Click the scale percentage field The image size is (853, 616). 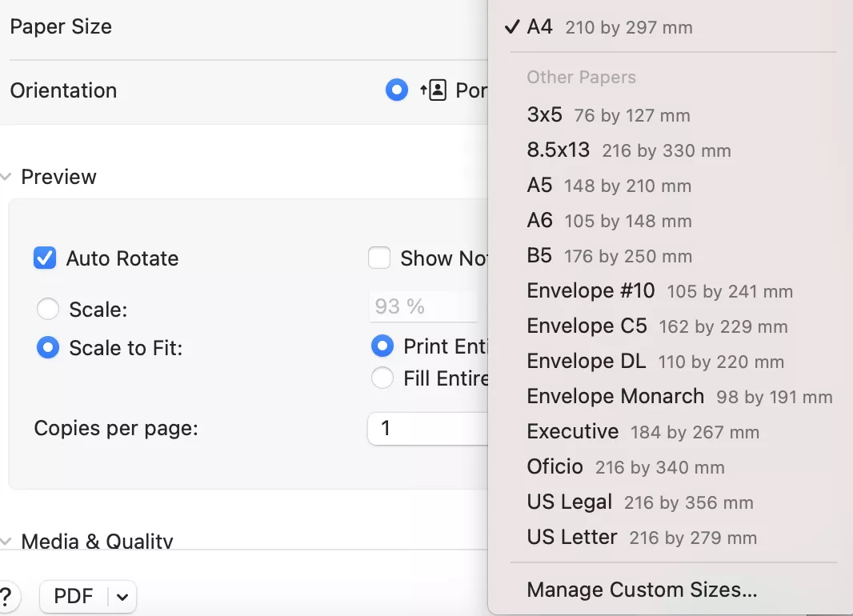coord(422,307)
